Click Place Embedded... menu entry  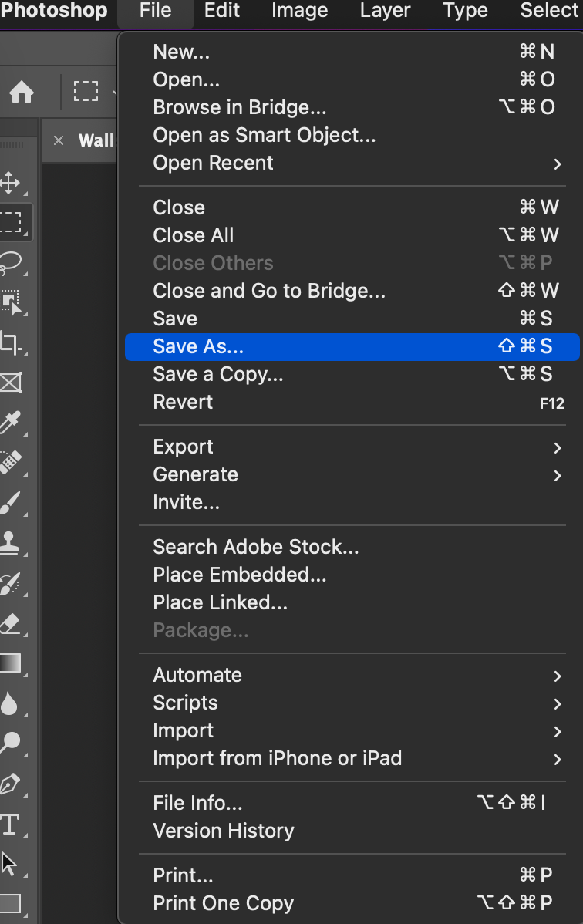tap(240, 575)
